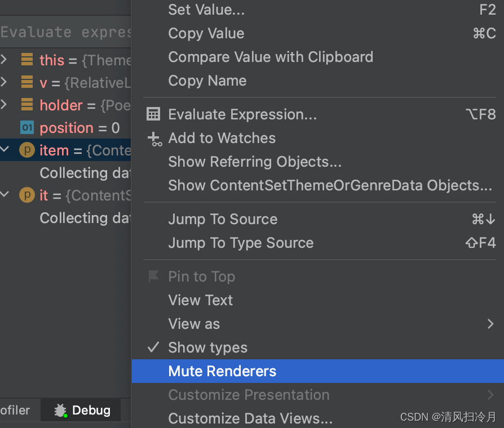Click the p icon beside the it variable

pos(26,195)
